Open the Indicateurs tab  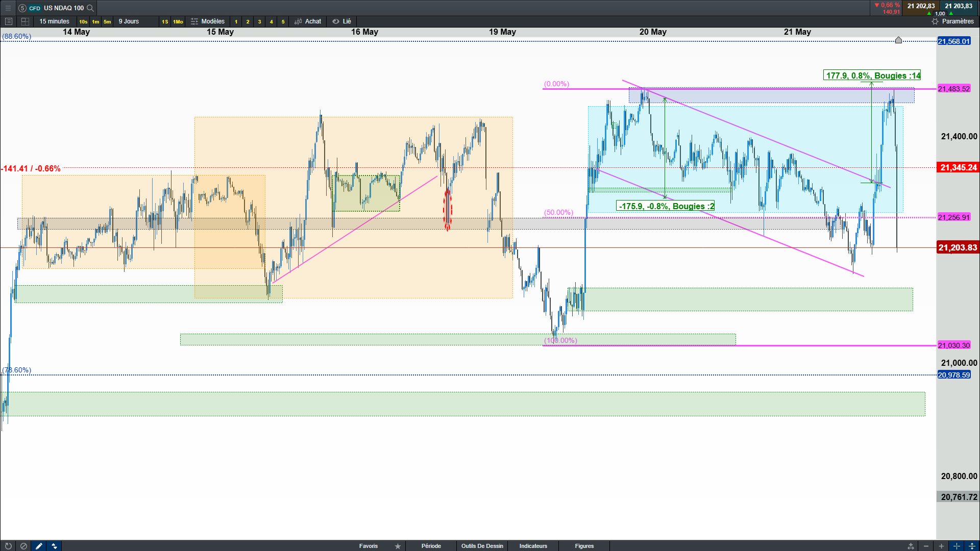point(533,546)
